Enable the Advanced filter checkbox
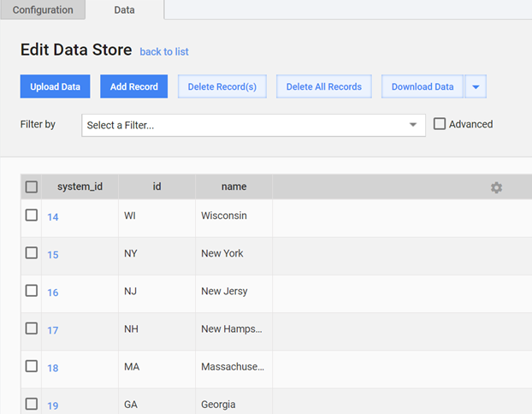Viewport: 532px width, 414px height. tap(440, 124)
